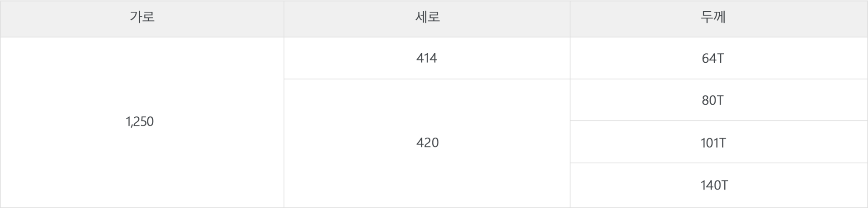Click the 두께 column header
The image size is (868, 208).
(x=713, y=18)
